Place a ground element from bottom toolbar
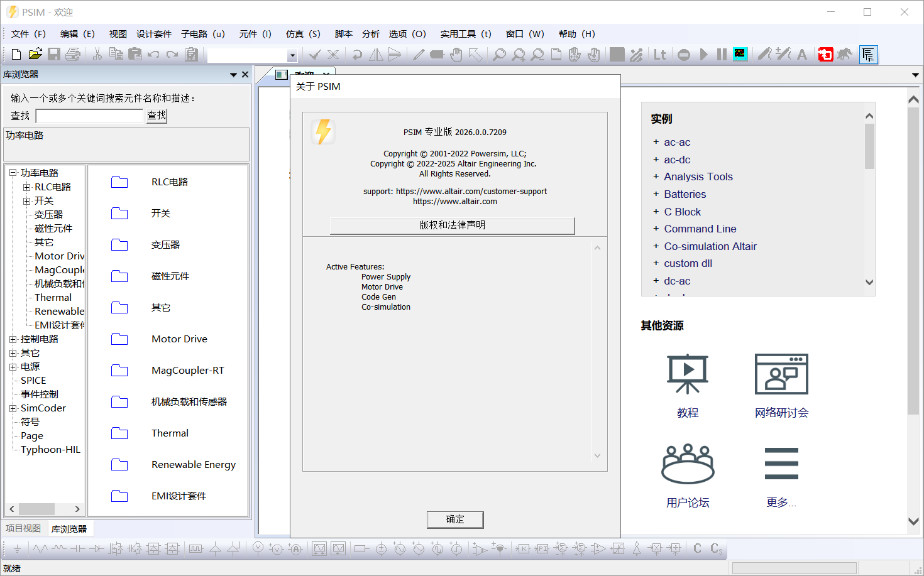 (x=17, y=549)
